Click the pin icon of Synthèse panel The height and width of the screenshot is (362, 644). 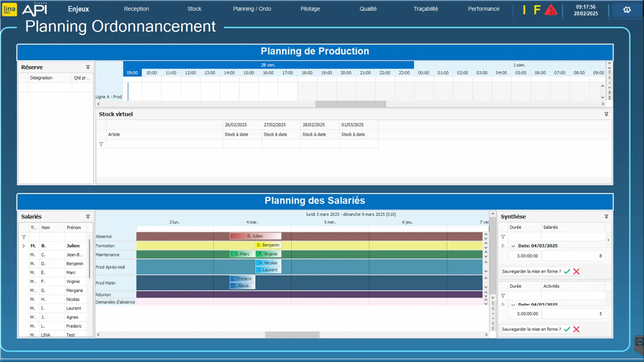[606, 217]
